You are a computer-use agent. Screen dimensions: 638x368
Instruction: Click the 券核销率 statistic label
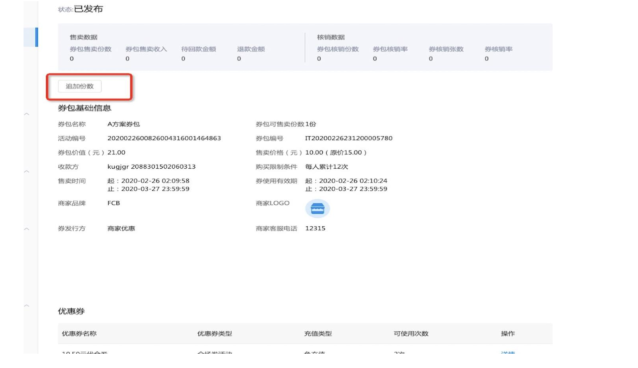click(x=498, y=49)
